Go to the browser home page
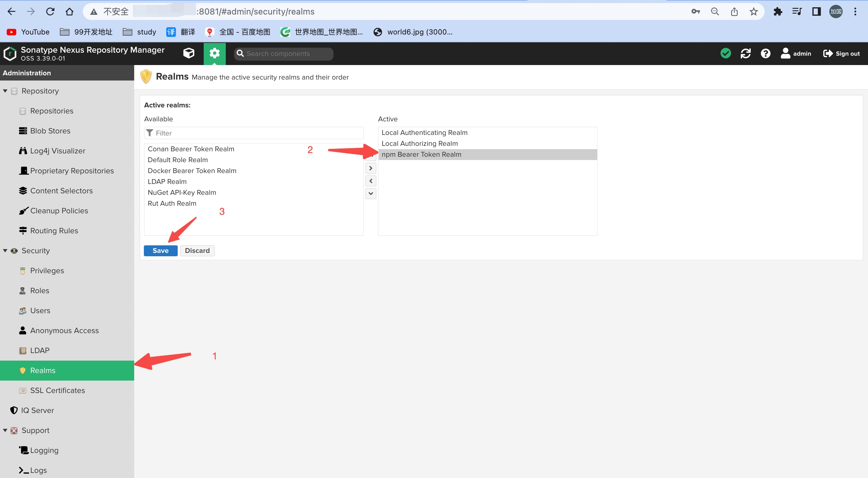The height and width of the screenshot is (478, 868). 70,11
